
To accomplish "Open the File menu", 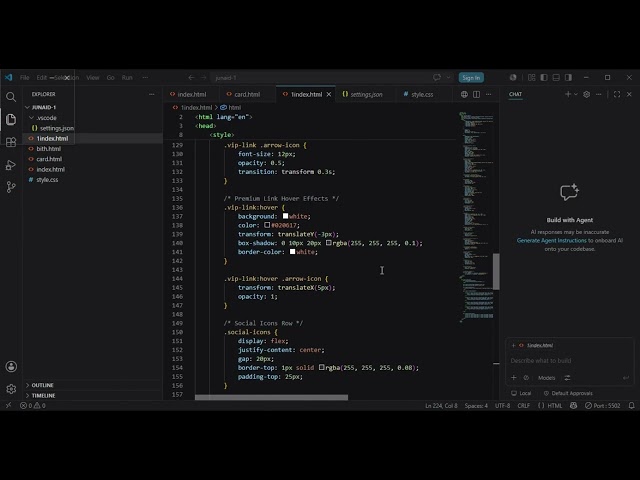I will 24,78.
